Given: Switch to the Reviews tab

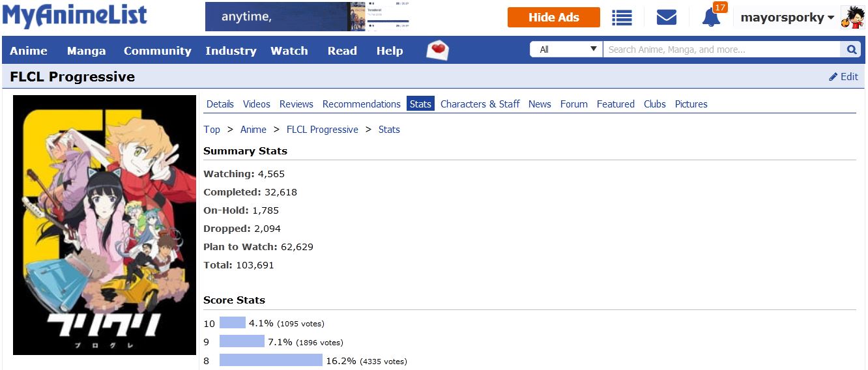Looking at the screenshot, I should [297, 104].
